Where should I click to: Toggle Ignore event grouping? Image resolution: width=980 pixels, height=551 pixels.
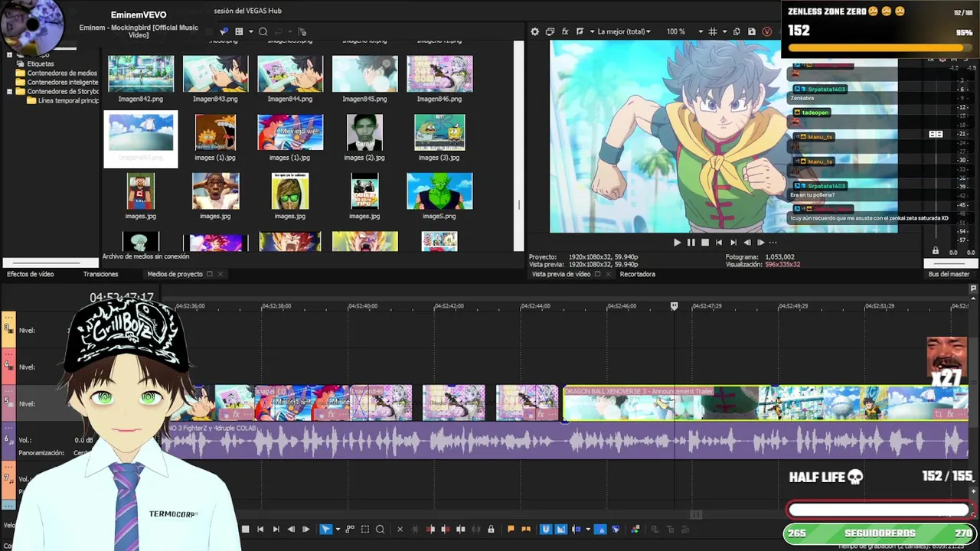[615, 529]
